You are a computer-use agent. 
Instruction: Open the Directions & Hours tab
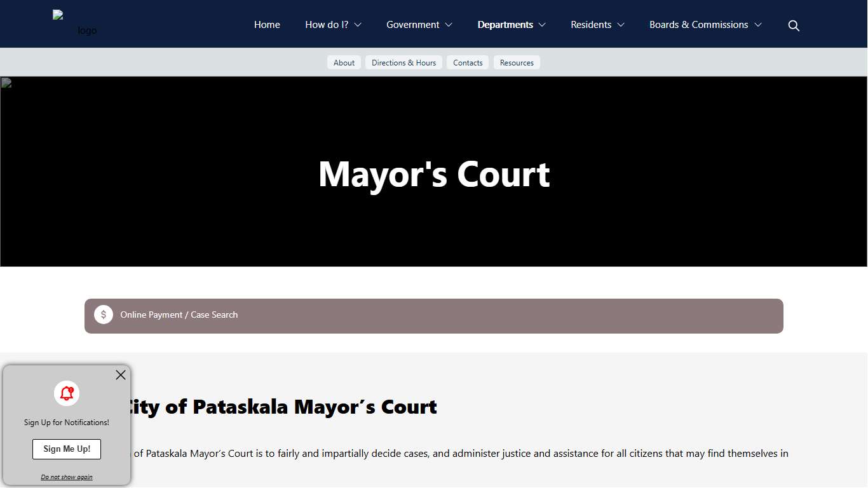[x=403, y=62]
